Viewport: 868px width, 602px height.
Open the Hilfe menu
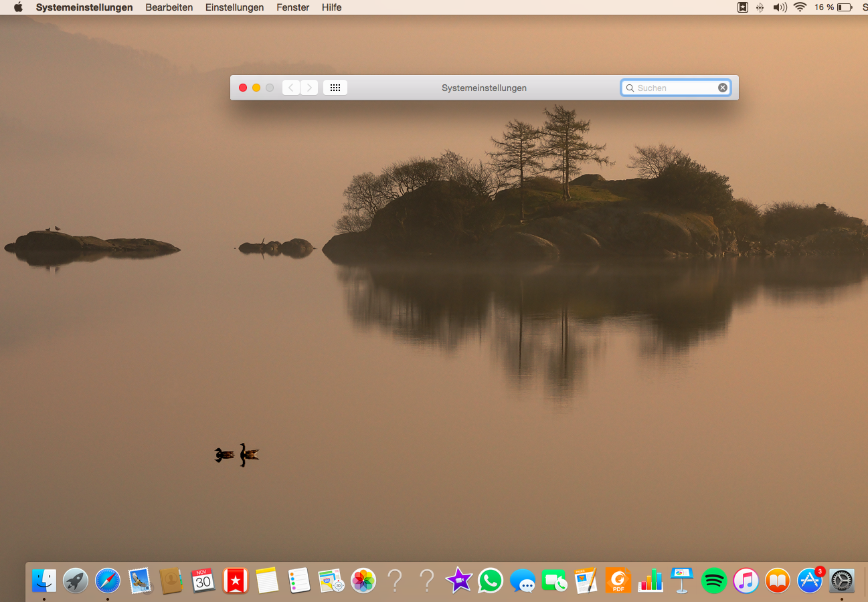point(331,7)
